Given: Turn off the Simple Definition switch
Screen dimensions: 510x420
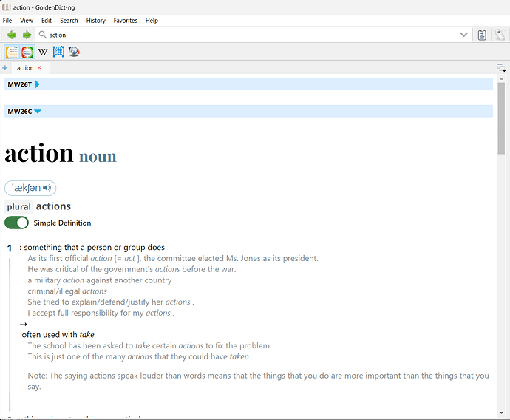Looking at the screenshot, I should (x=16, y=223).
